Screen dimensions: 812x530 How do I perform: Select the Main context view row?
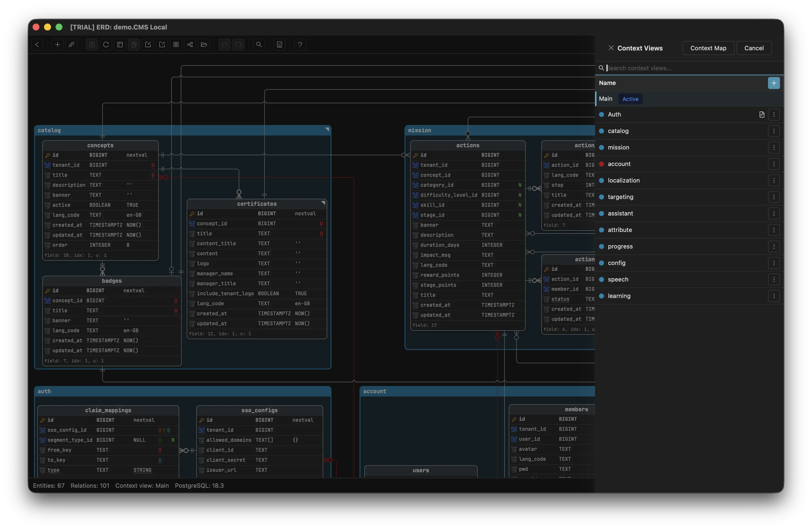689,99
